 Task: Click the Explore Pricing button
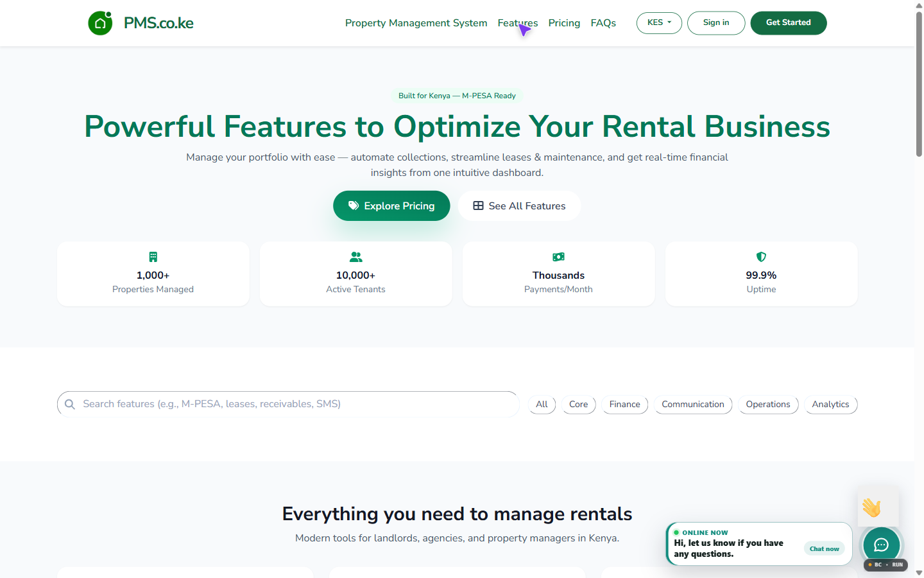(391, 206)
